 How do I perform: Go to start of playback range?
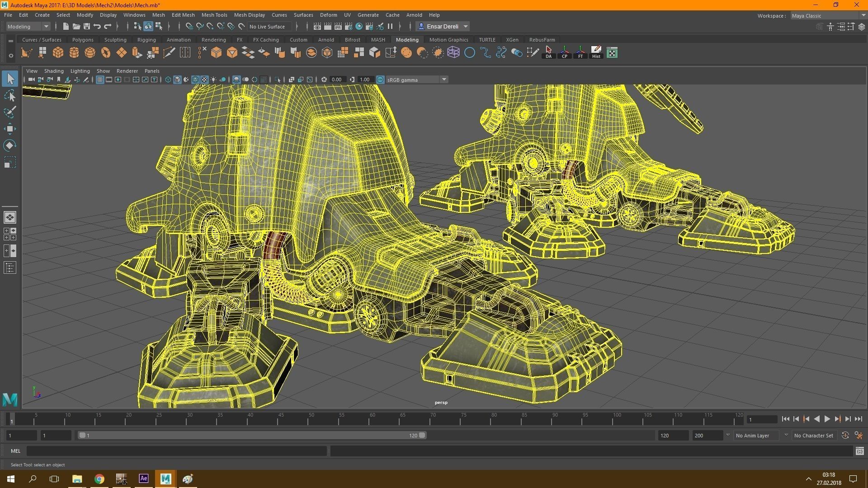pos(785,419)
